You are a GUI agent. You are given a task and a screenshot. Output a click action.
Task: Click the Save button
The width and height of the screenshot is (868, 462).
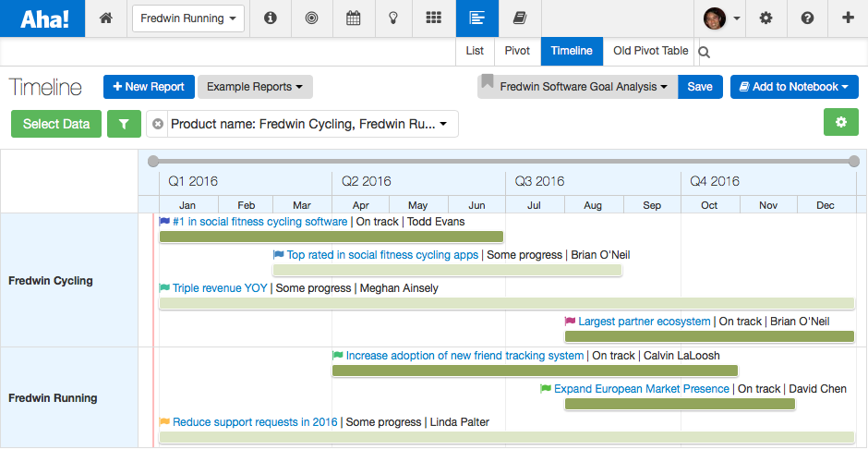click(700, 87)
